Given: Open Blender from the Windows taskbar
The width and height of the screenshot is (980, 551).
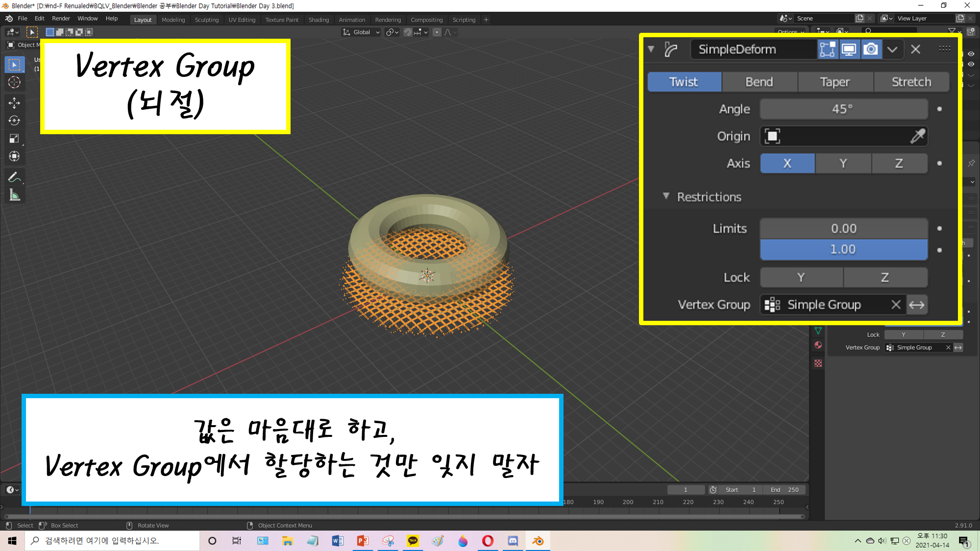Looking at the screenshot, I should coord(538,541).
